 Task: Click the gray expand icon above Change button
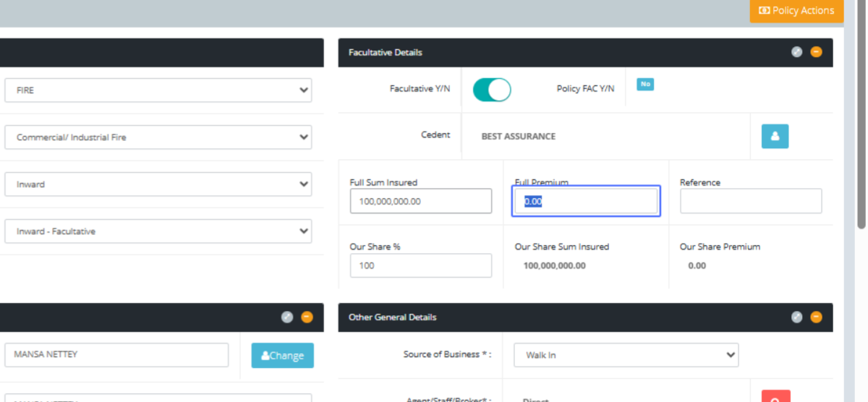[x=287, y=317]
